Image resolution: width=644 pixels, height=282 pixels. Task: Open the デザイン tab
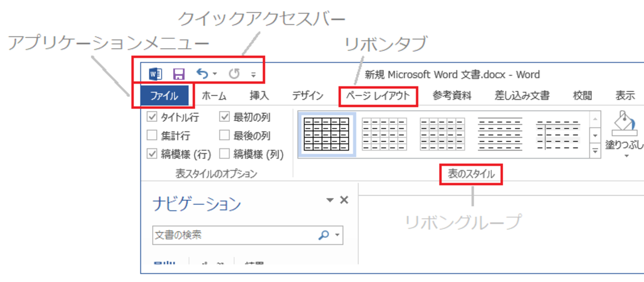click(x=307, y=96)
